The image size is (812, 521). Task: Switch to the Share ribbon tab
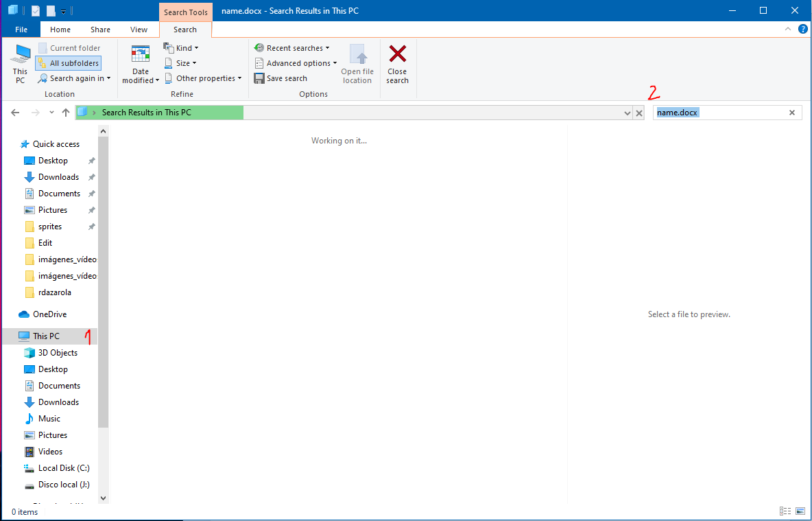[x=100, y=30]
